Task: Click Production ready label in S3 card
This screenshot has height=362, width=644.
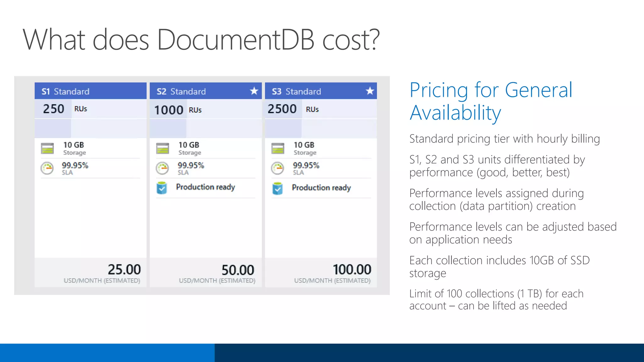Action: coord(321,188)
